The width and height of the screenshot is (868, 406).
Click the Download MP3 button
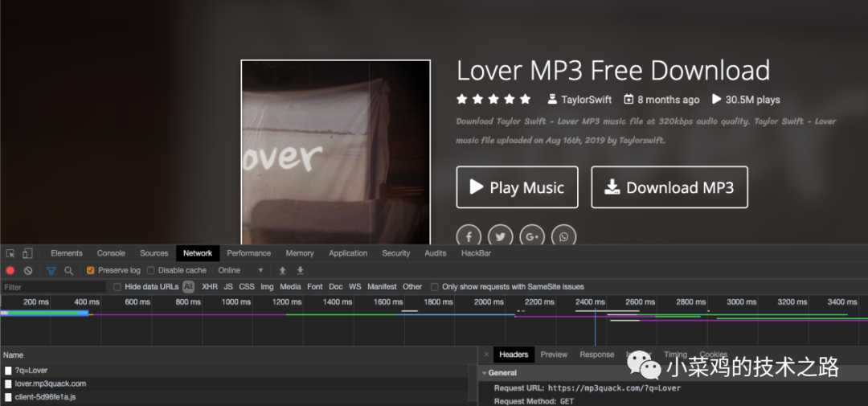coord(669,187)
